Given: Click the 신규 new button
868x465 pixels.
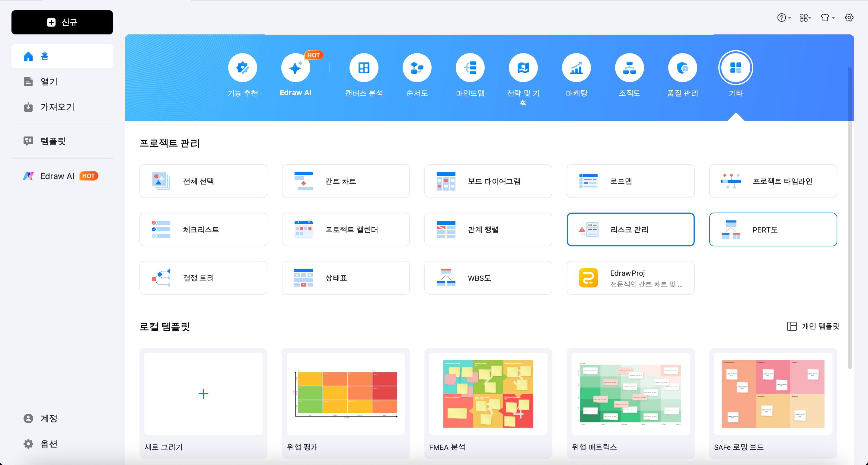Looking at the screenshot, I should (x=62, y=22).
